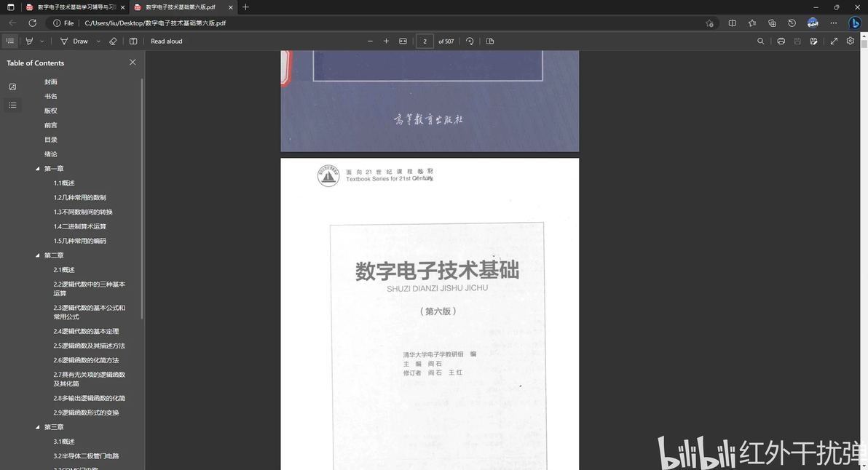Open browser history icon
The height and width of the screenshot is (470, 868).
792,23
